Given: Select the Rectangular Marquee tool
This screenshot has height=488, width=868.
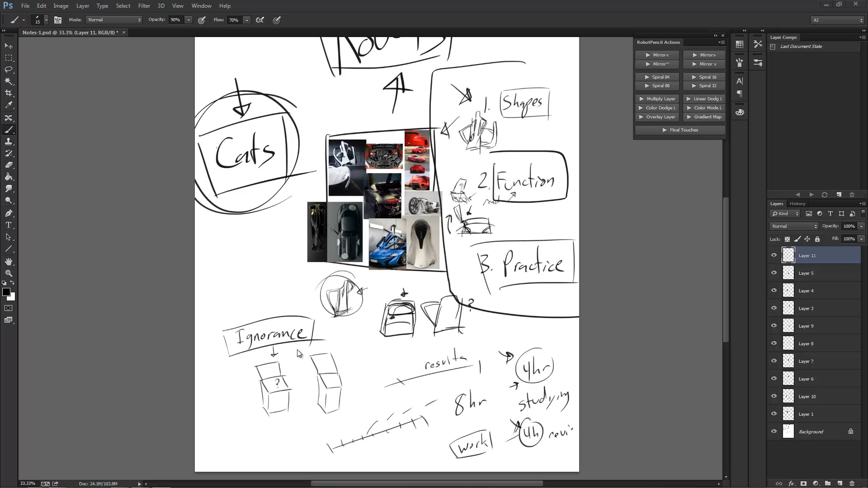Looking at the screenshot, I should tap(9, 58).
